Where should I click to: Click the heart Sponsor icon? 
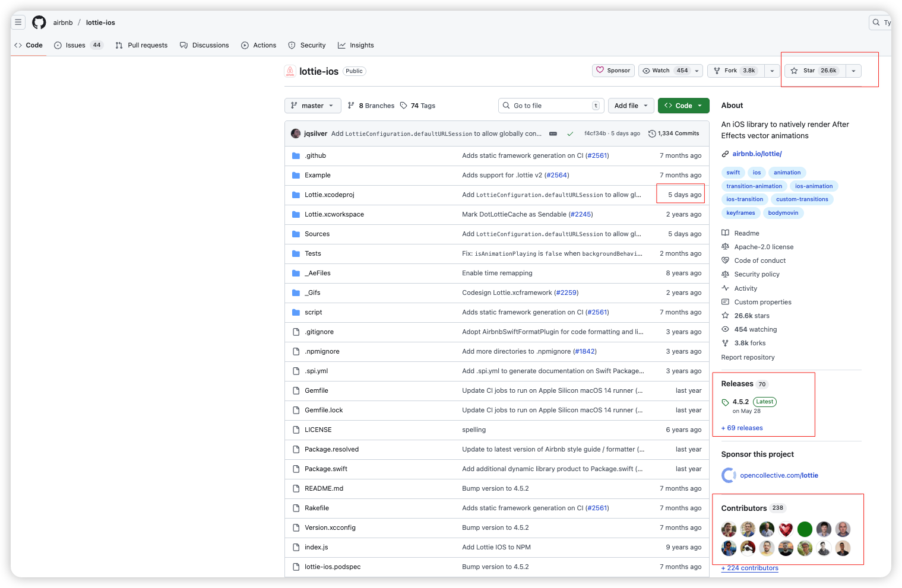point(600,70)
